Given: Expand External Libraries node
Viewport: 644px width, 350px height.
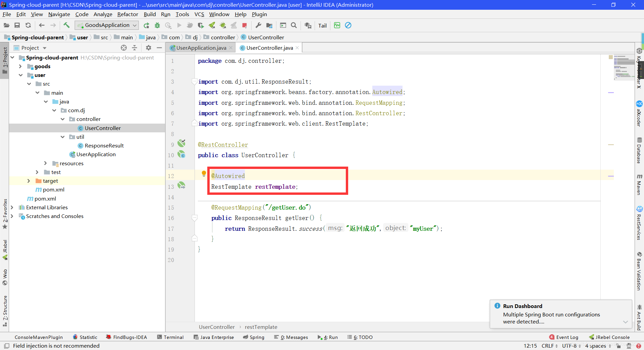Looking at the screenshot, I should (x=12, y=207).
